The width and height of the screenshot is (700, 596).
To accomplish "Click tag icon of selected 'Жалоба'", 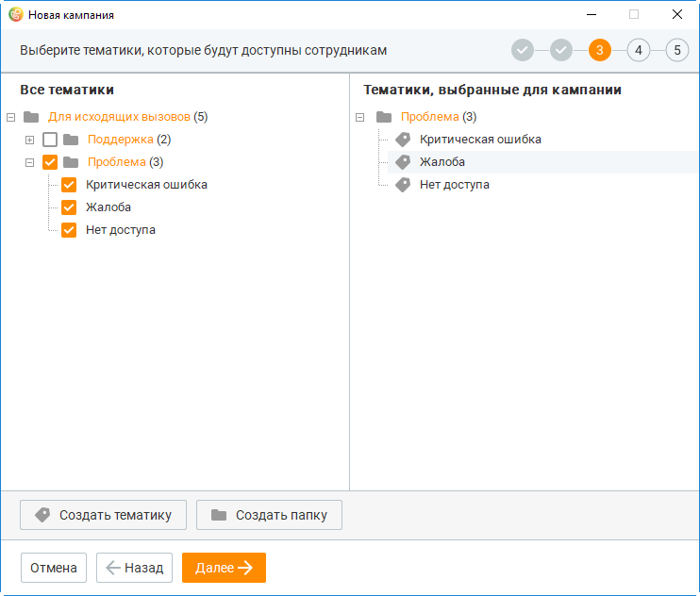I will [403, 162].
